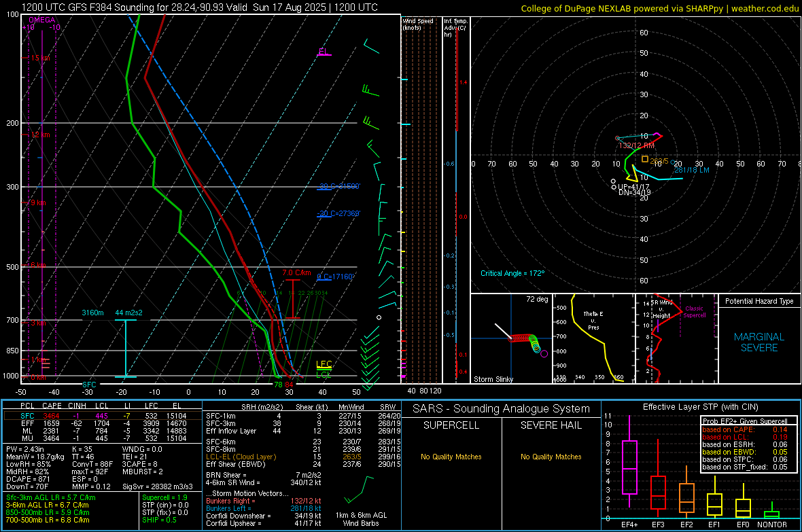The height and width of the screenshot is (532, 802).
Task: Click the surface temperature value 84
Action: [289, 385]
